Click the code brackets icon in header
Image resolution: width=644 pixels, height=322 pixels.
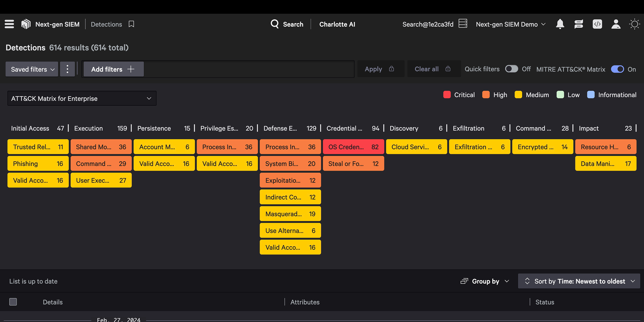597,24
